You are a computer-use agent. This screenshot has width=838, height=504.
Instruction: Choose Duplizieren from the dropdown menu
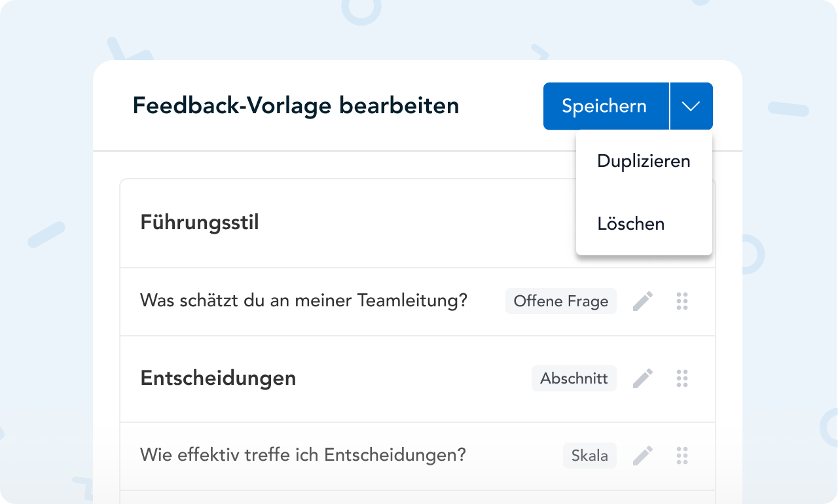tap(644, 161)
